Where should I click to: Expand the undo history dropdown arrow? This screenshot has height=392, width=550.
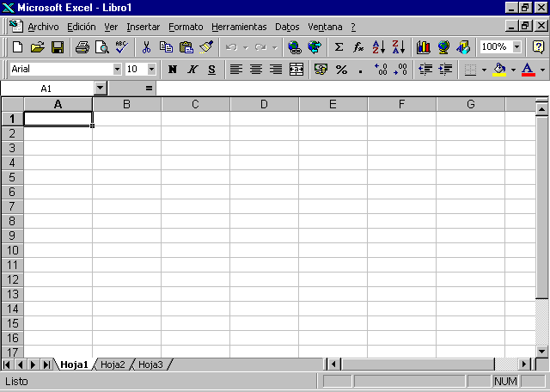coord(246,47)
